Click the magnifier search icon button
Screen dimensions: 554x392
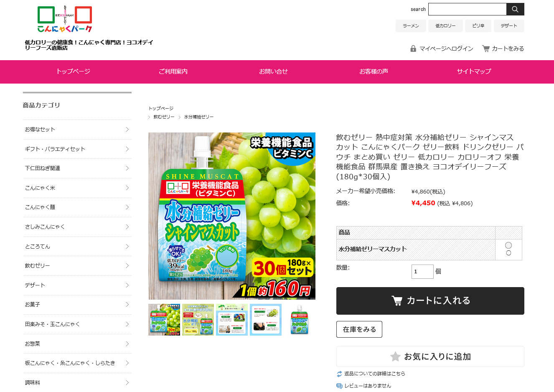click(x=515, y=9)
